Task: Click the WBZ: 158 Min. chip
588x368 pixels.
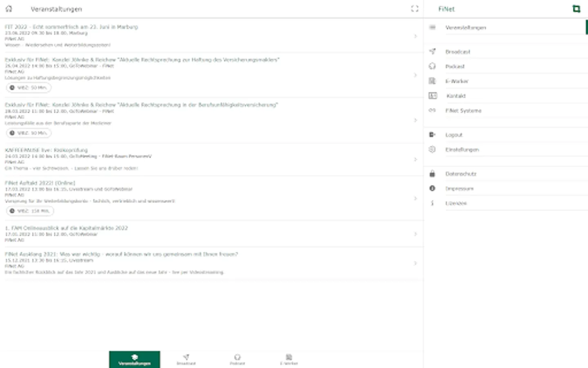Action: coord(29,211)
